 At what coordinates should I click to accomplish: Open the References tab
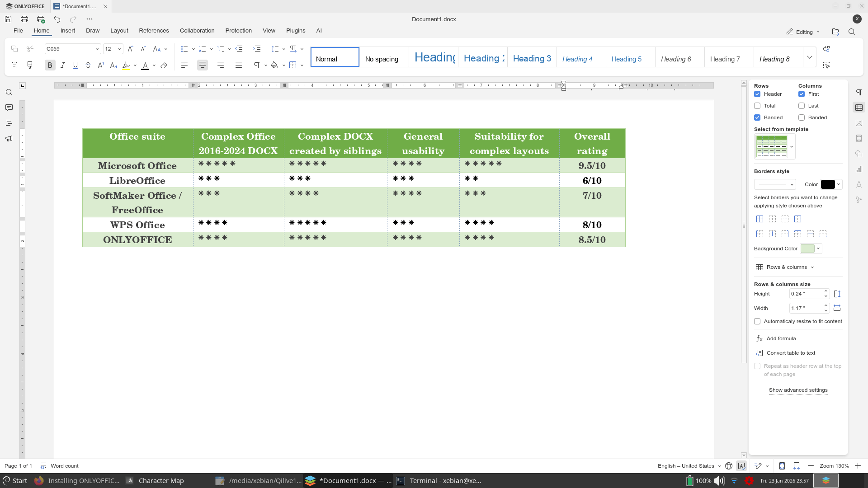154,31
